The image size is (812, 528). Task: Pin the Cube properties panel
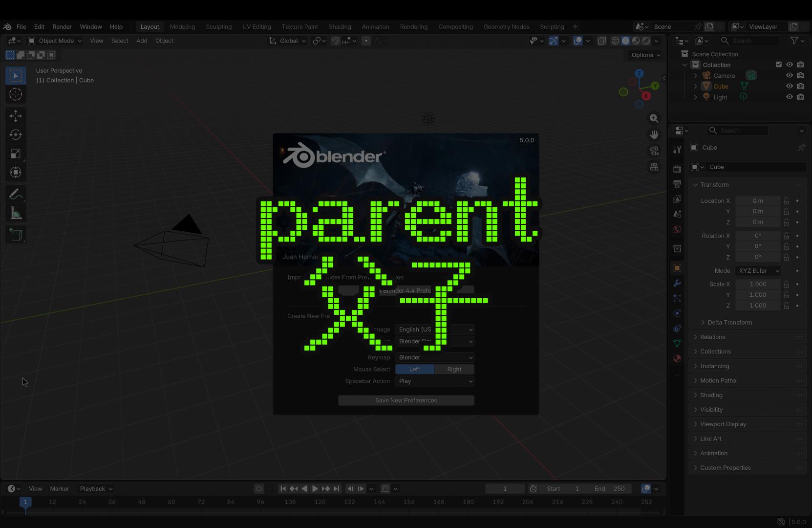coord(801,148)
